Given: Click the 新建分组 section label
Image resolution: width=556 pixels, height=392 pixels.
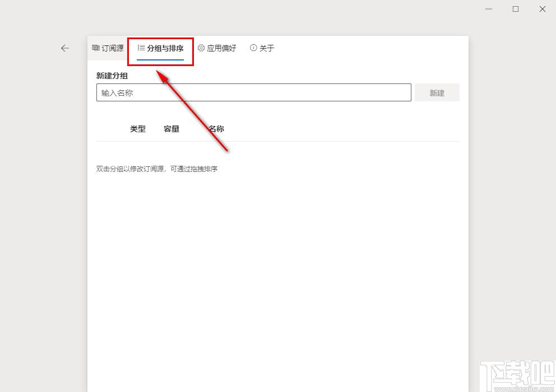Looking at the screenshot, I should pos(112,76).
